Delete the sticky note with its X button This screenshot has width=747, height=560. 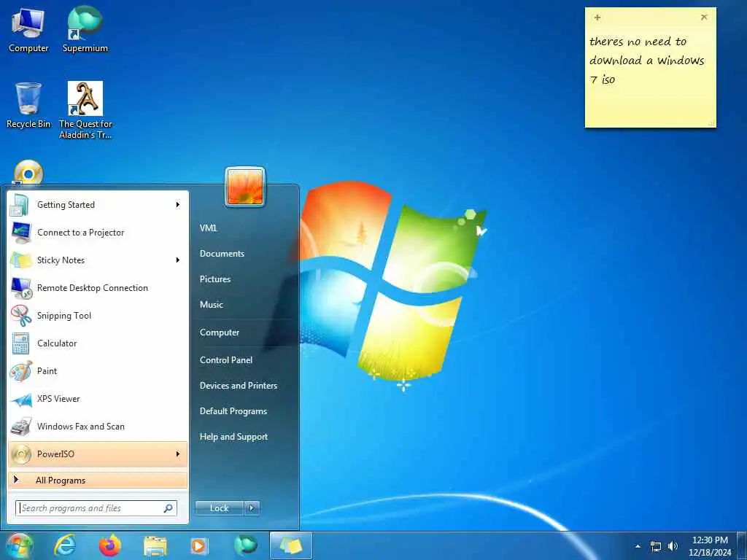click(x=704, y=17)
